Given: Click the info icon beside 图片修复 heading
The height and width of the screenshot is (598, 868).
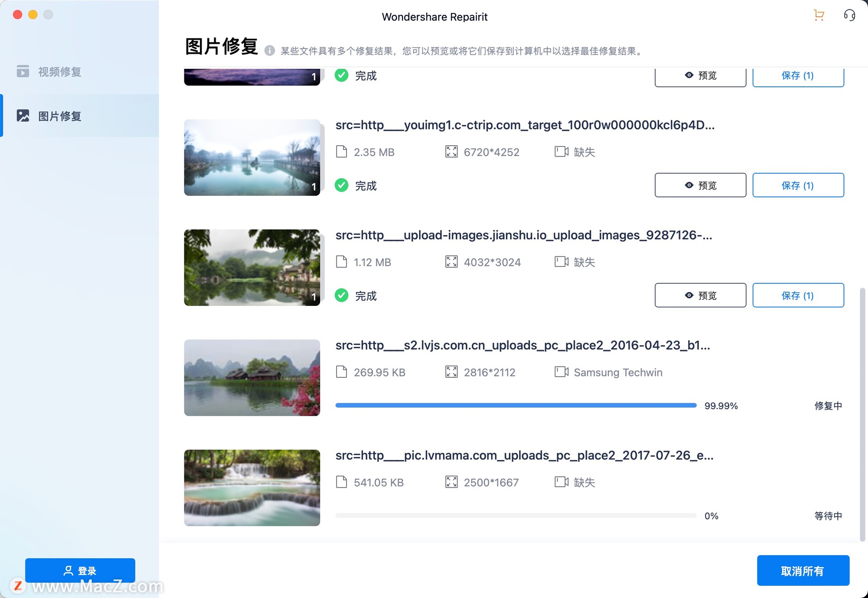Looking at the screenshot, I should click(x=269, y=51).
